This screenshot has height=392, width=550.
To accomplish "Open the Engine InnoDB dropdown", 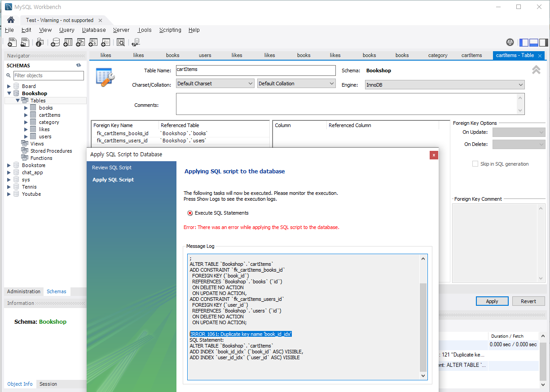I will click(445, 84).
